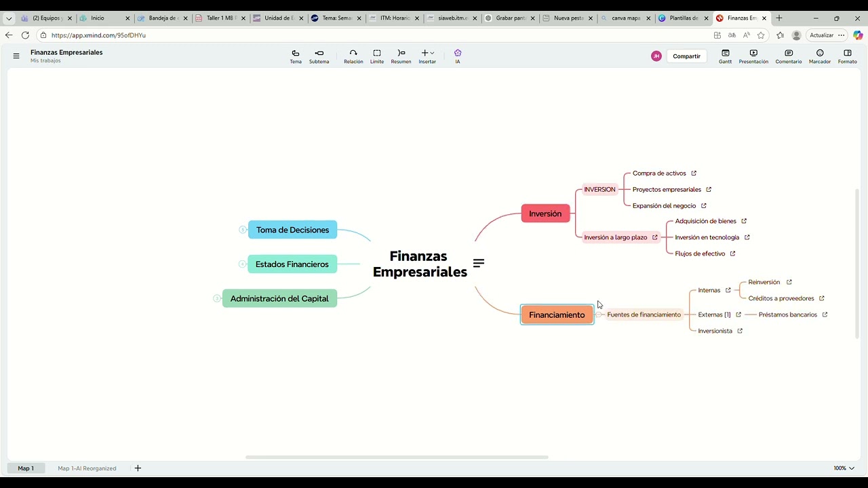Click the Actualizar browser button
868x488 pixels.
[x=827, y=35]
